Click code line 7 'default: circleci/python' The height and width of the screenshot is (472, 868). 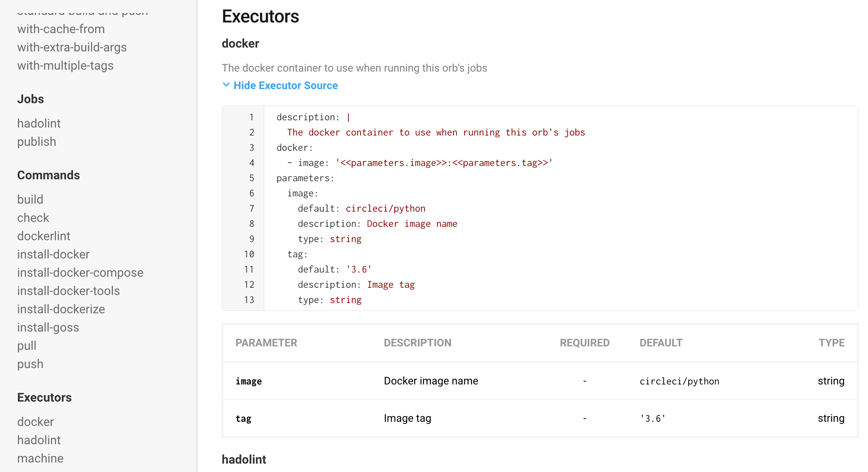[x=361, y=208]
